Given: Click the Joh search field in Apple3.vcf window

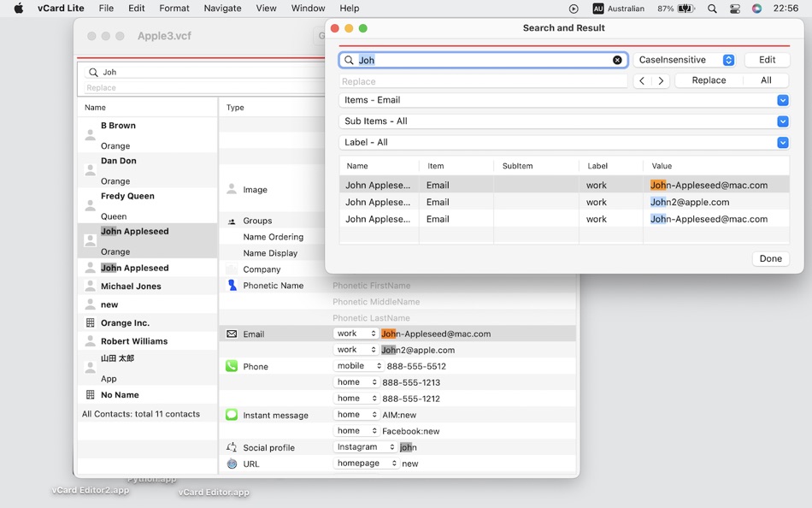Looking at the screenshot, I should [x=204, y=72].
